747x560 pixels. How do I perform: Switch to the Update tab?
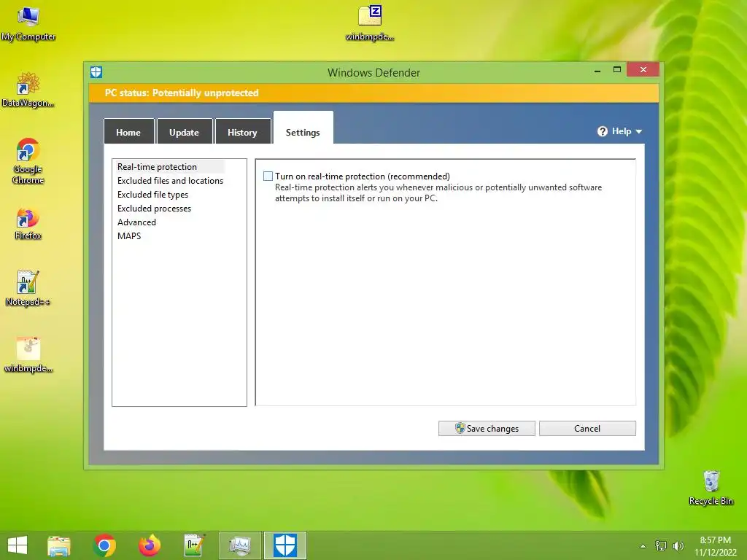[x=185, y=131]
